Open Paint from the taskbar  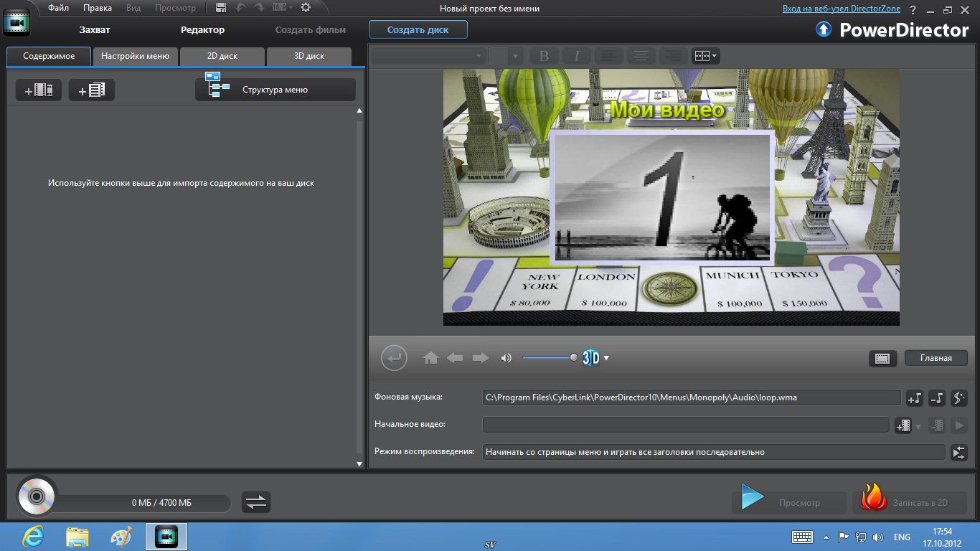(122, 537)
